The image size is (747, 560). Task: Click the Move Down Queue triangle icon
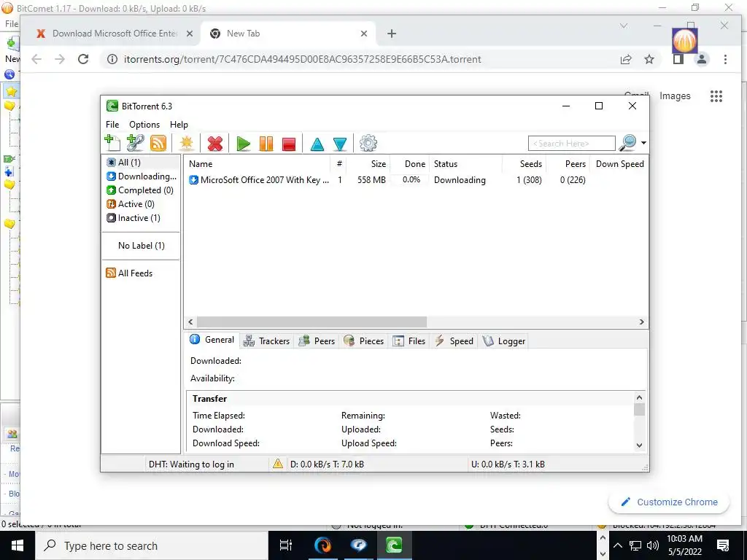[340, 144]
